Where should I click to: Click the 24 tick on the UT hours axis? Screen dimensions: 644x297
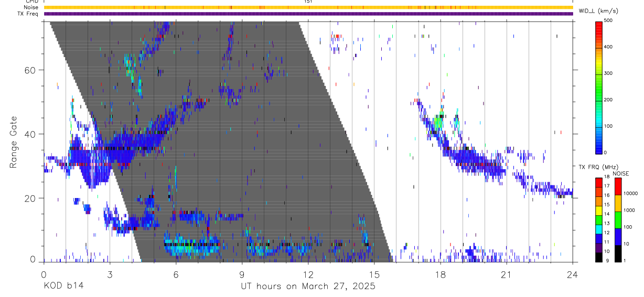[573, 273]
